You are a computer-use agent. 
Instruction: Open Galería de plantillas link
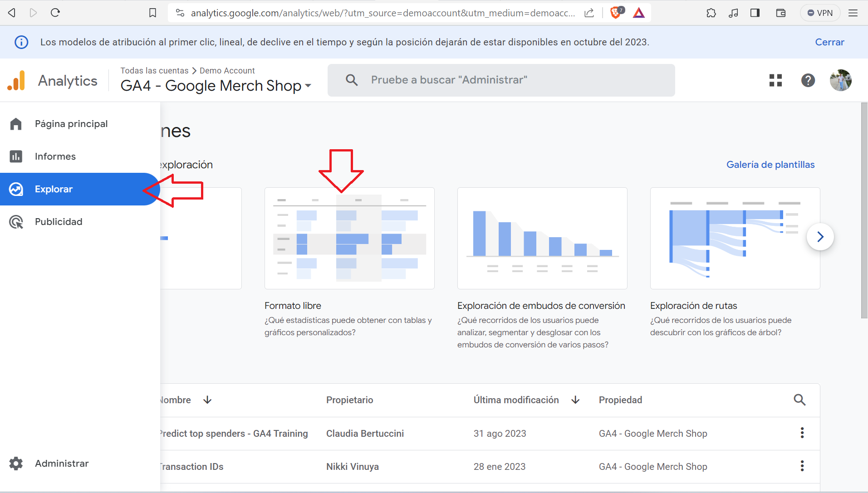click(x=770, y=165)
